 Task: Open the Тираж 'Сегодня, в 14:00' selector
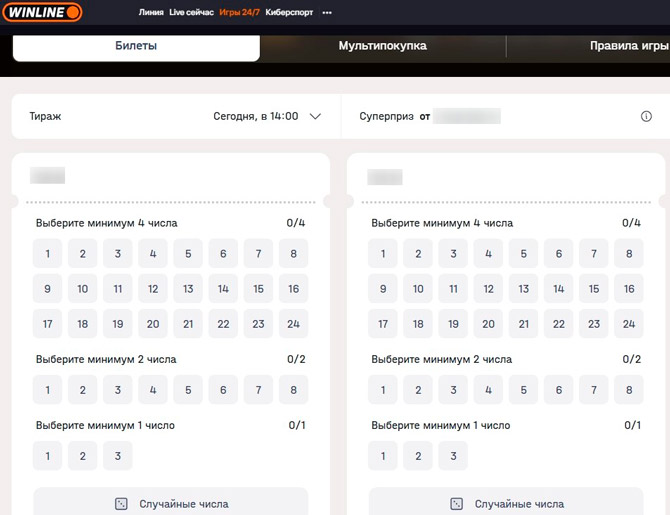(x=256, y=116)
